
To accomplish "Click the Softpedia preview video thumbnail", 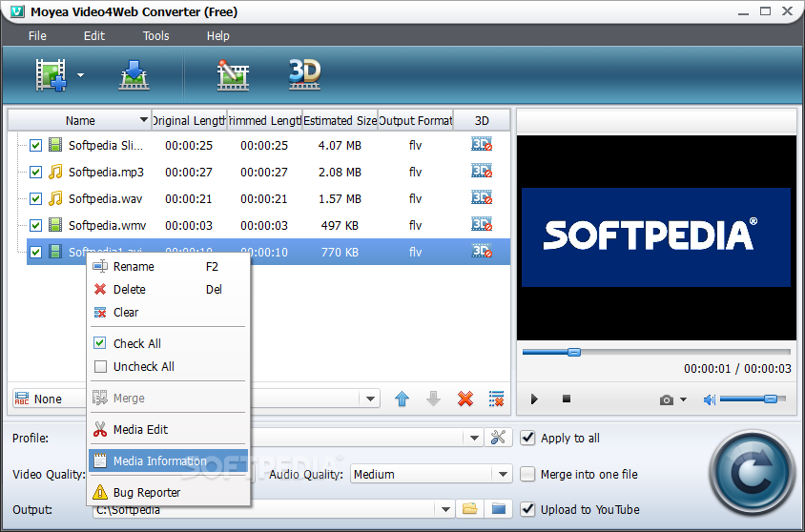I will click(x=656, y=237).
